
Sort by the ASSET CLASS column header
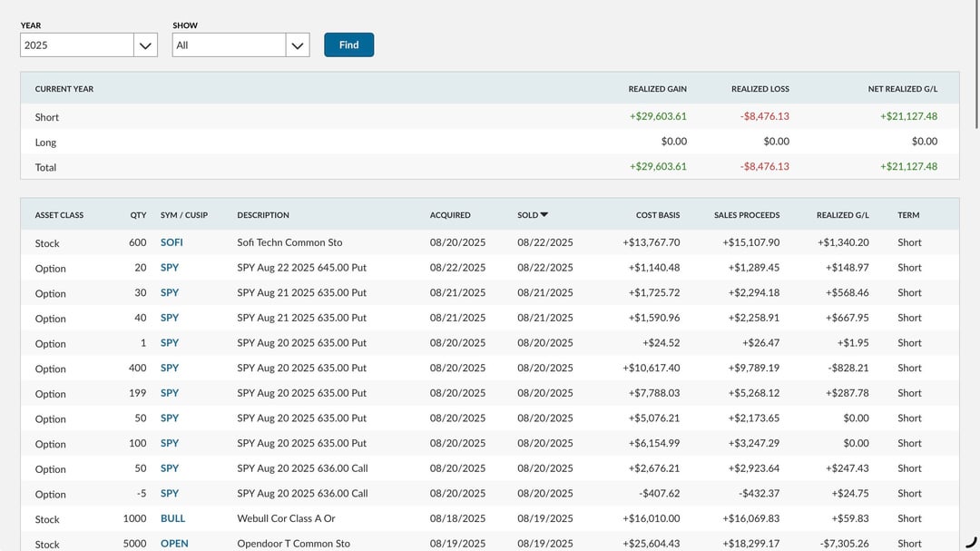(x=59, y=215)
